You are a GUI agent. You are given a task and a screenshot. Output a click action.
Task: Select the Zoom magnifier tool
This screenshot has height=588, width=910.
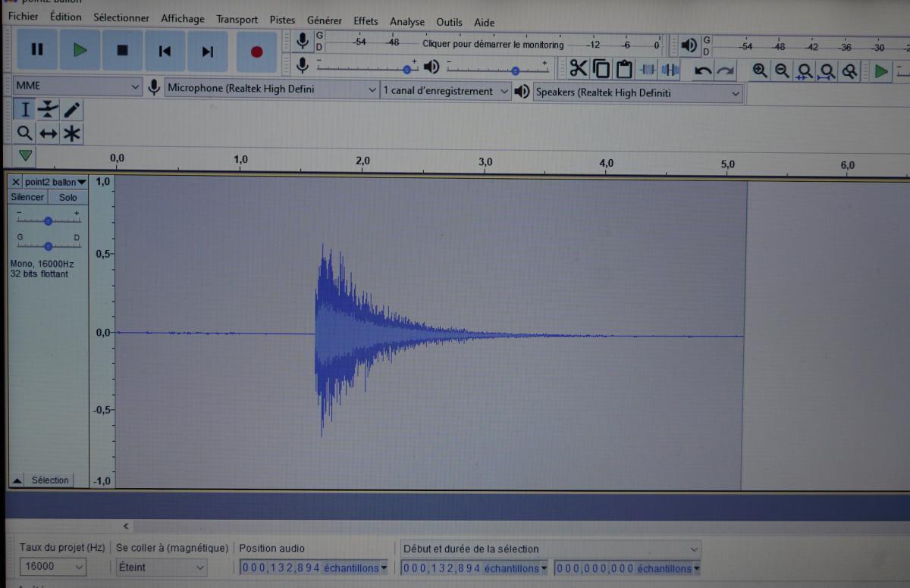point(25,133)
